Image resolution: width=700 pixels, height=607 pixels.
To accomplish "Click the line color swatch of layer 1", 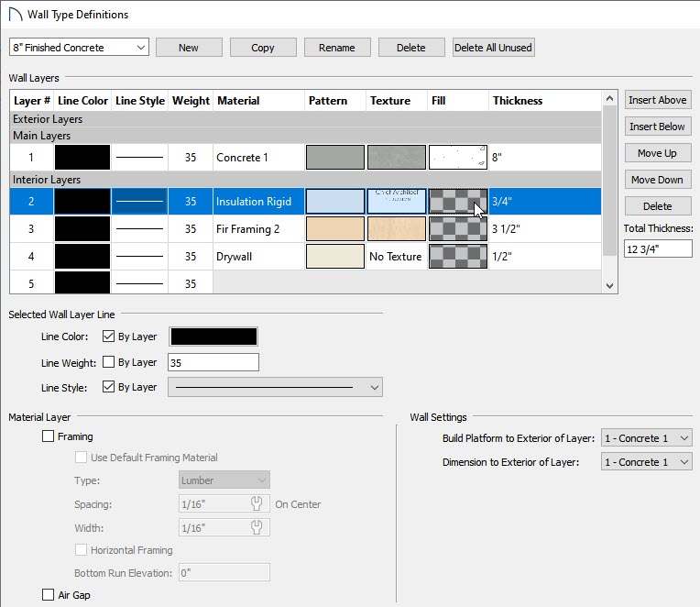I will 82,157.
